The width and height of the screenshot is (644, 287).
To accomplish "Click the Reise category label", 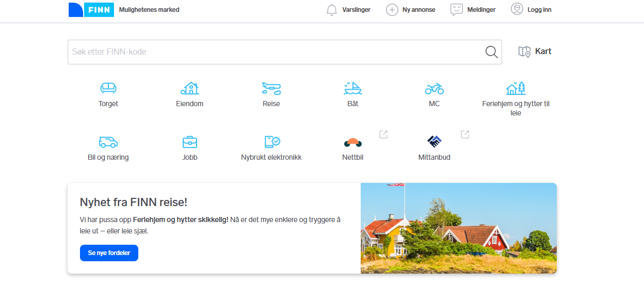I will point(271,104).
